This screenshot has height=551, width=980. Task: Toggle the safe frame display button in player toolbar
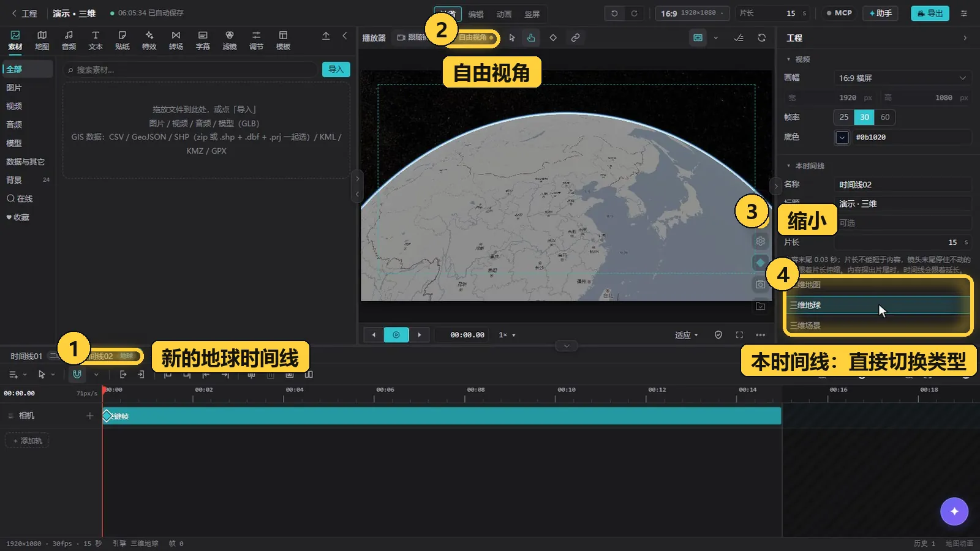[698, 37]
